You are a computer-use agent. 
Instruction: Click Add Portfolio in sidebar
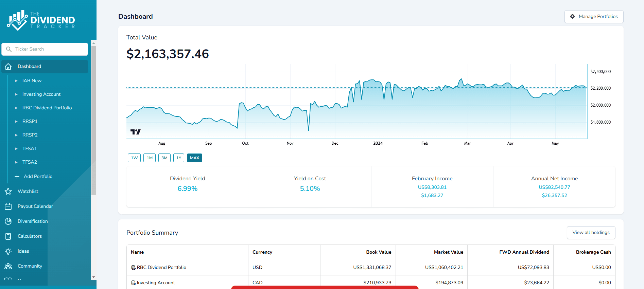coord(38,177)
